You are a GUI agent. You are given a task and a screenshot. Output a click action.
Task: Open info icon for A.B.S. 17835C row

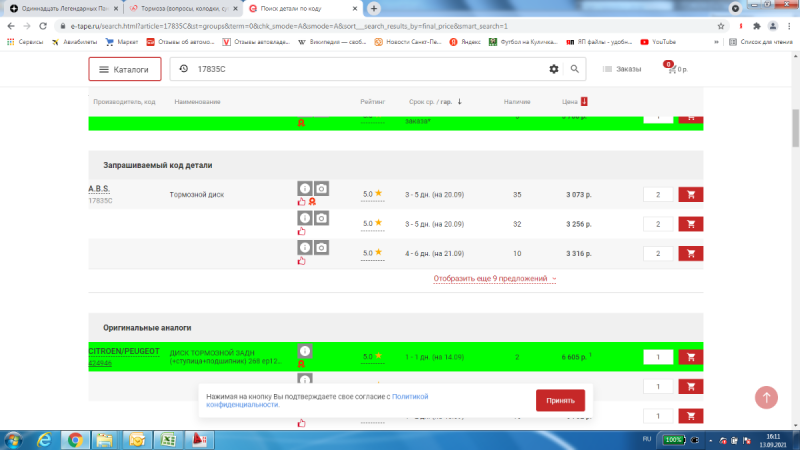[x=304, y=188]
